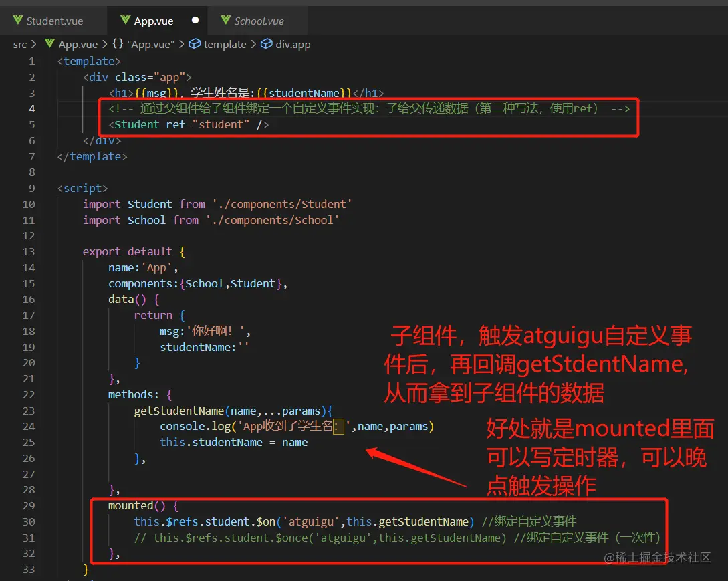
Task: Click the name:'App' property
Action: pyautogui.click(x=143, y=268)
